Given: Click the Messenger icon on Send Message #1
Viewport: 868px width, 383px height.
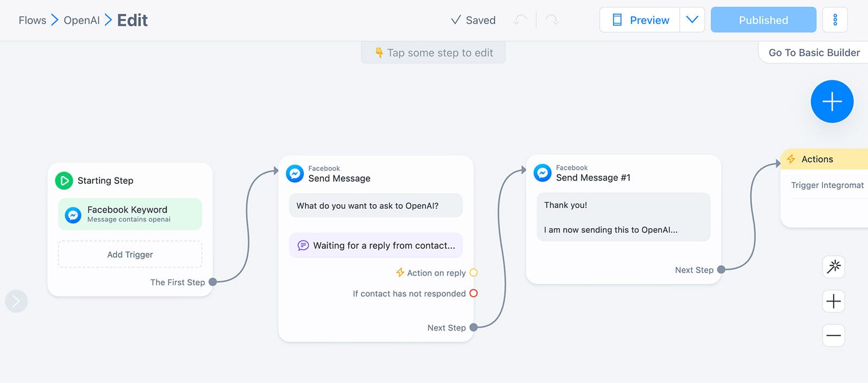Looking at the screenshot, I should coord(542,173).
